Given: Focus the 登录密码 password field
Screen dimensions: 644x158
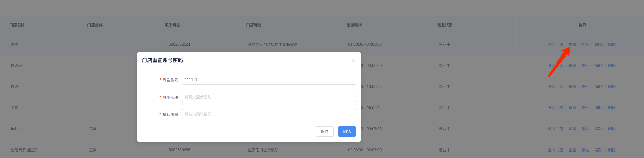Looking at the screenshot, I should click(x=268, y=97).
